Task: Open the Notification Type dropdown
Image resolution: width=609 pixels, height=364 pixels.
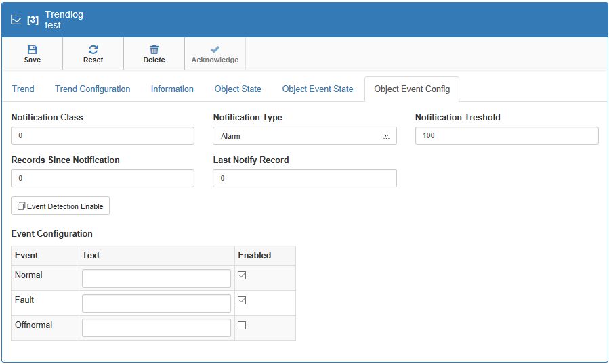Action: pyautogui.click(x=304, y=136)
